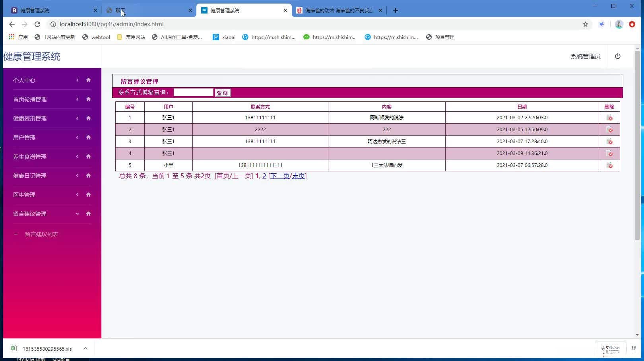Click the contact cell 1381111111111111
The height and width of the screenshot is (361, 644).
(x=260, y=165)
